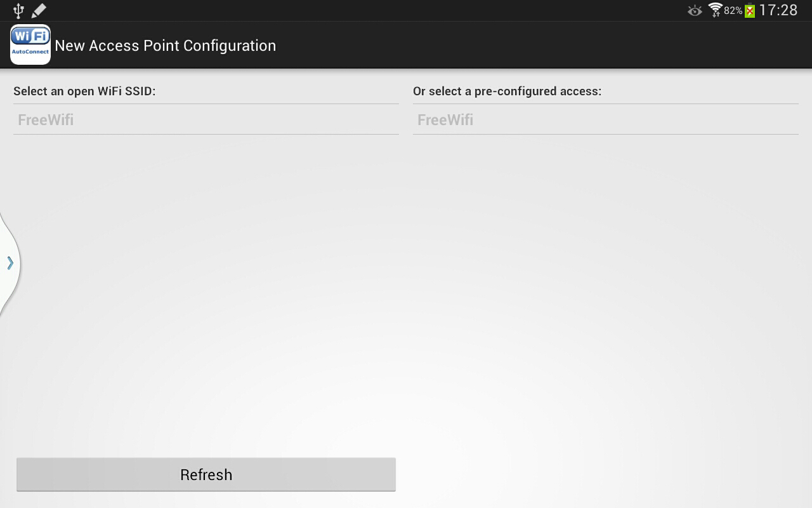This screenshot has height=508, width=812.
Task: Tap the WiFi AutoConnect app icon
Action: pos(30,45)
